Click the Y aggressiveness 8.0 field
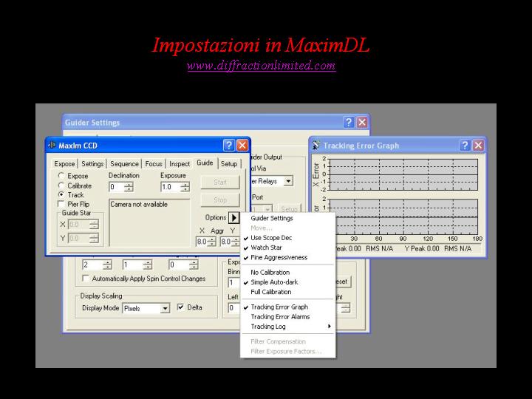Viewport: 532px width, 399px height. (225, 242)
